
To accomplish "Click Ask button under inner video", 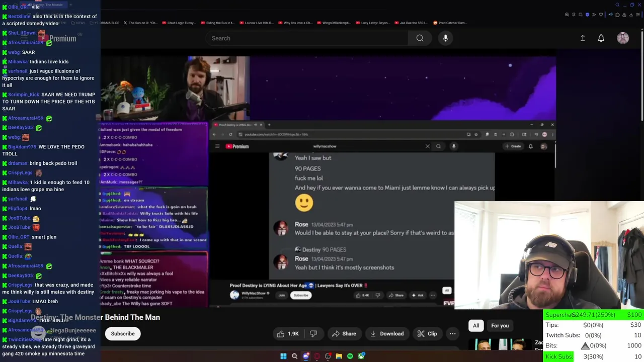I will click(x=418, y=295).
